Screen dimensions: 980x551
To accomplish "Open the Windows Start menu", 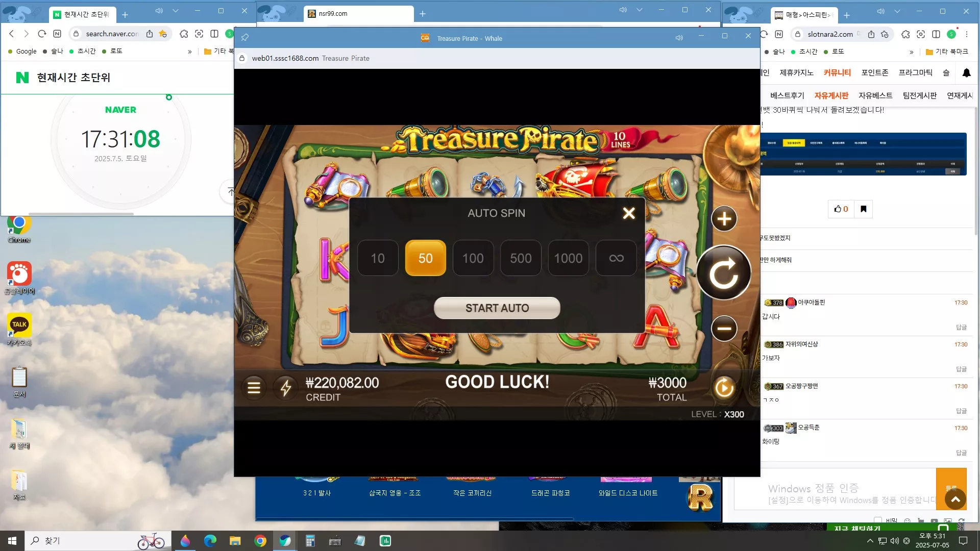I will pos(12,541).
